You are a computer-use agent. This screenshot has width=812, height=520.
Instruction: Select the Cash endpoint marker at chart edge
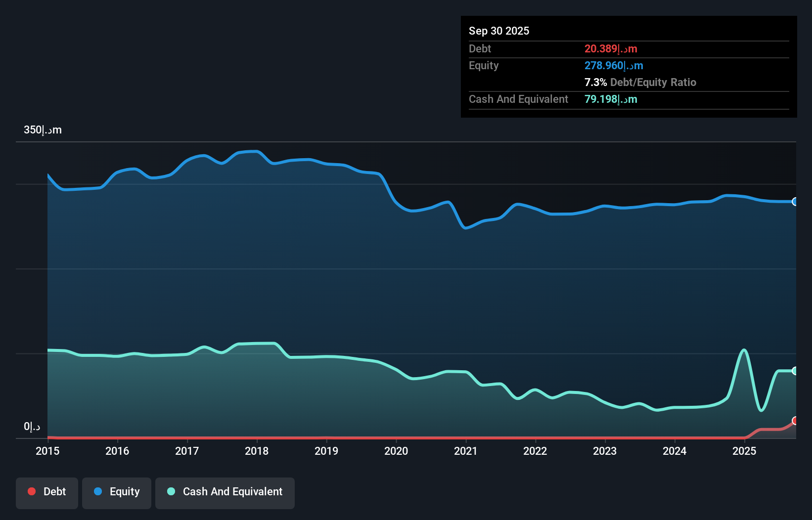click(795, 370)
